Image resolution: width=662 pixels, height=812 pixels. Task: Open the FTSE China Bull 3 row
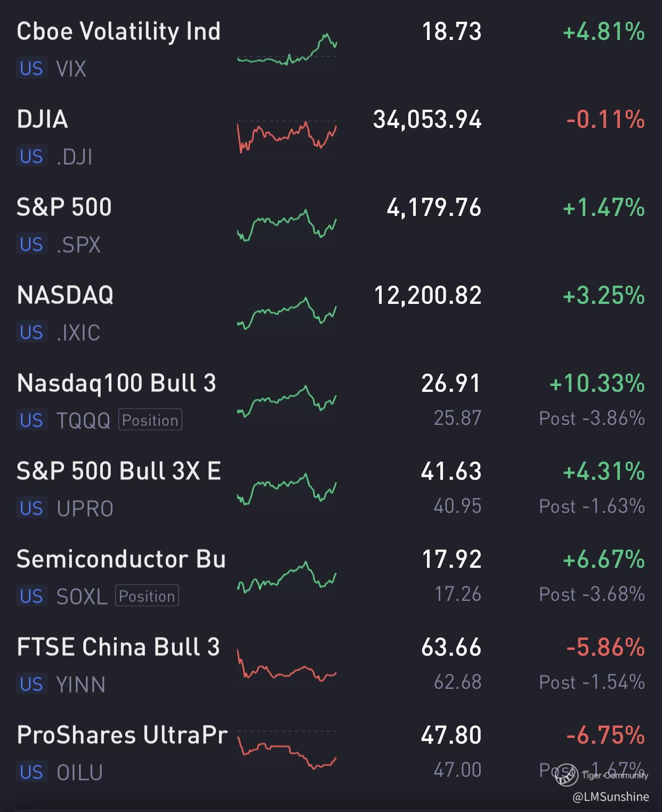pyautogui.click(x=118, y=647)
